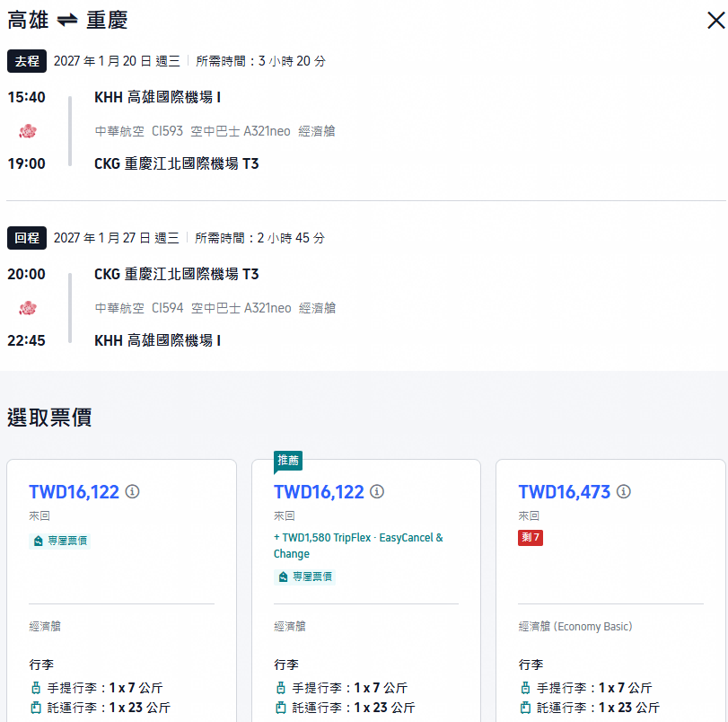Click the outbound date 2027 年 1 月 20 日 週三

(x=117, y=61)
